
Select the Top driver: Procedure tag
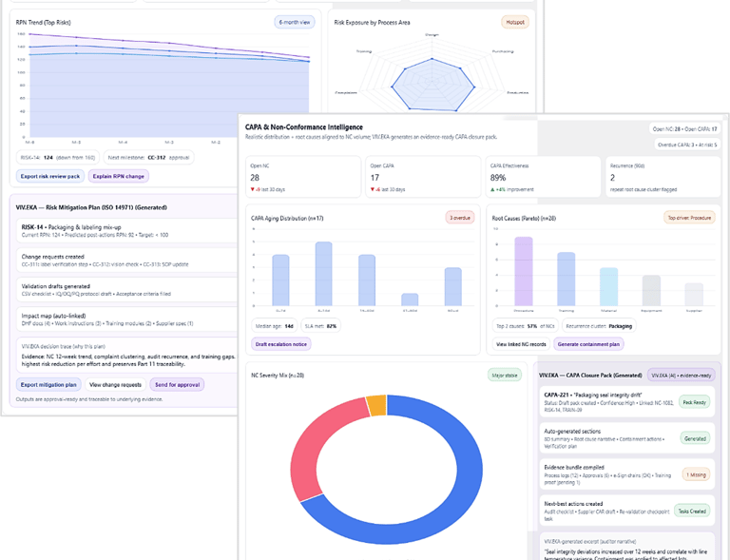[x=689, y=218]
